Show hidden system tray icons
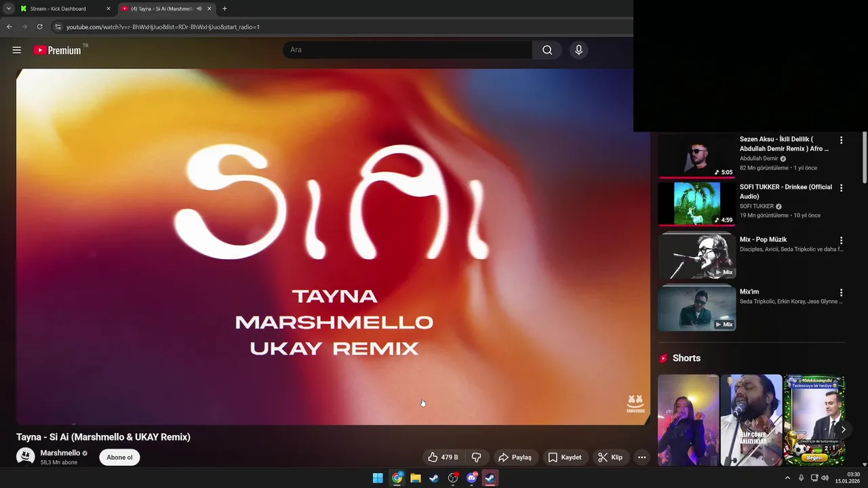This screenshot has height=488, width=868. (x=787, y=478)
